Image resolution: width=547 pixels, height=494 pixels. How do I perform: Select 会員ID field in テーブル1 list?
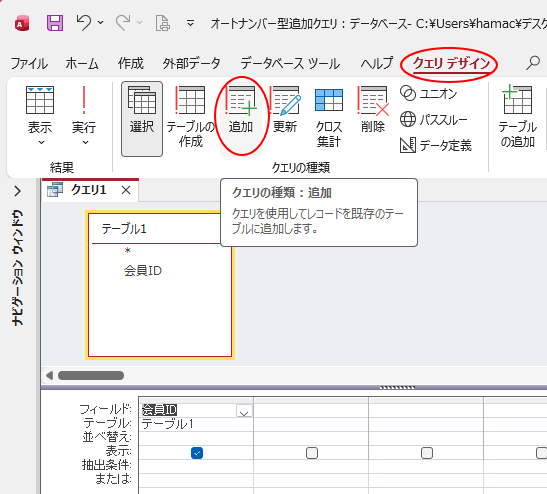tap(143, 271)
